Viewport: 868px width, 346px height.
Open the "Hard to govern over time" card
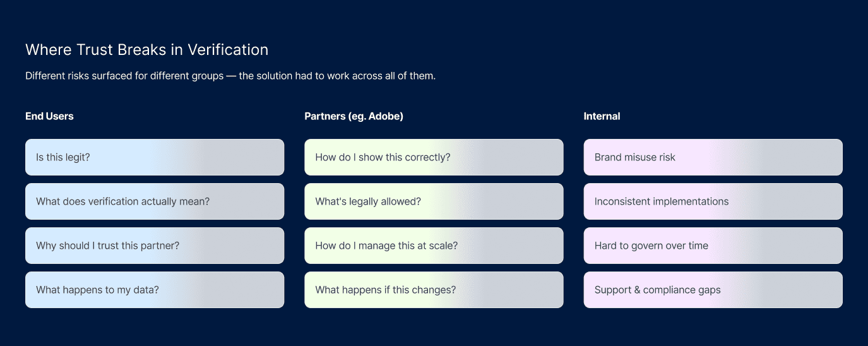(713, 246)
